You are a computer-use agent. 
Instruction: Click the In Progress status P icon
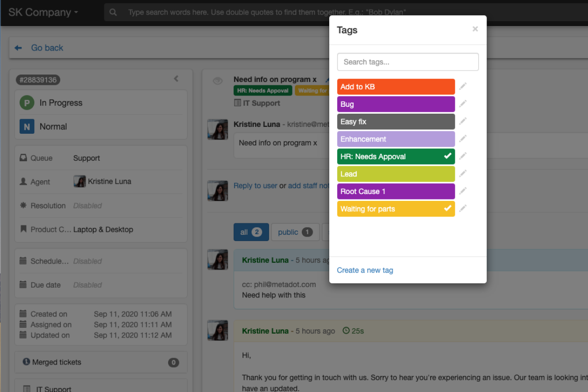coord(26,103)
